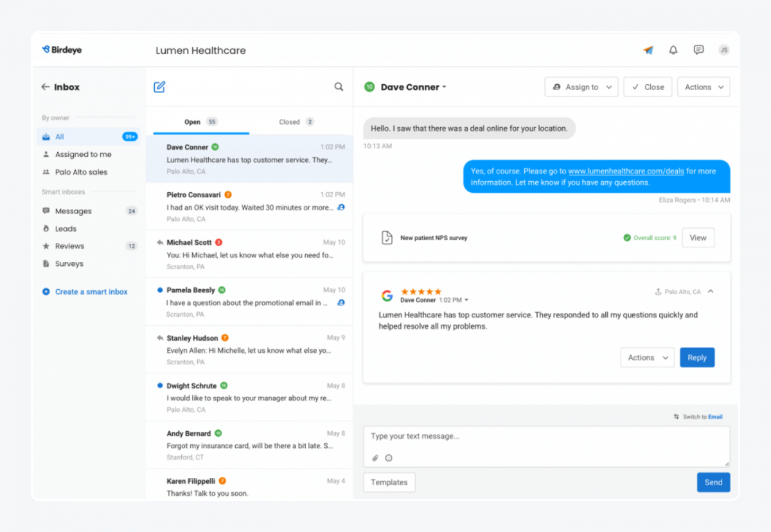Open the compose new message icon
771x532 pixels.
coord(159,85)
